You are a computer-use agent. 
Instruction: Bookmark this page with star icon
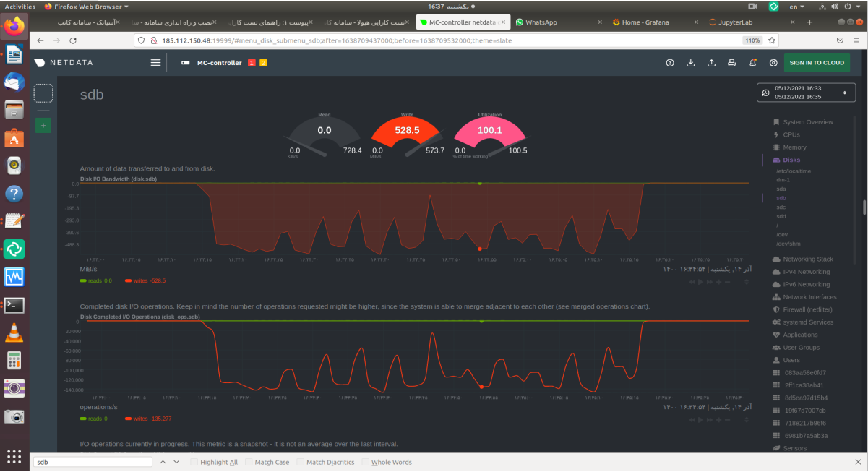(x=773, y=40)
